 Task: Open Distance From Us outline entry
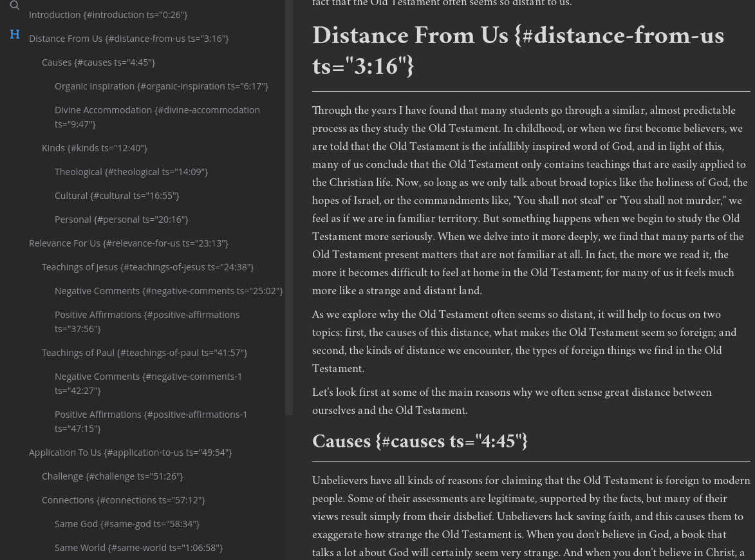click(129, 39)
